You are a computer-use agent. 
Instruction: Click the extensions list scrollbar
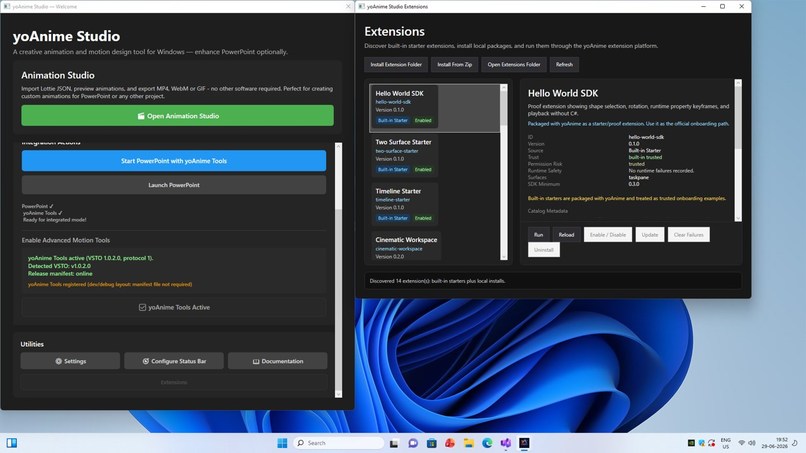(504, 172)
